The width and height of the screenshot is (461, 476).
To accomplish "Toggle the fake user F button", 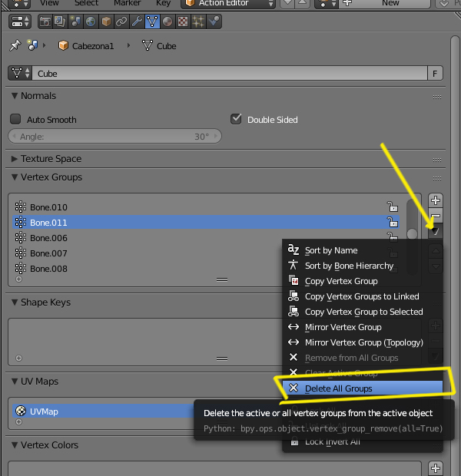I will (x=435, y=74).
